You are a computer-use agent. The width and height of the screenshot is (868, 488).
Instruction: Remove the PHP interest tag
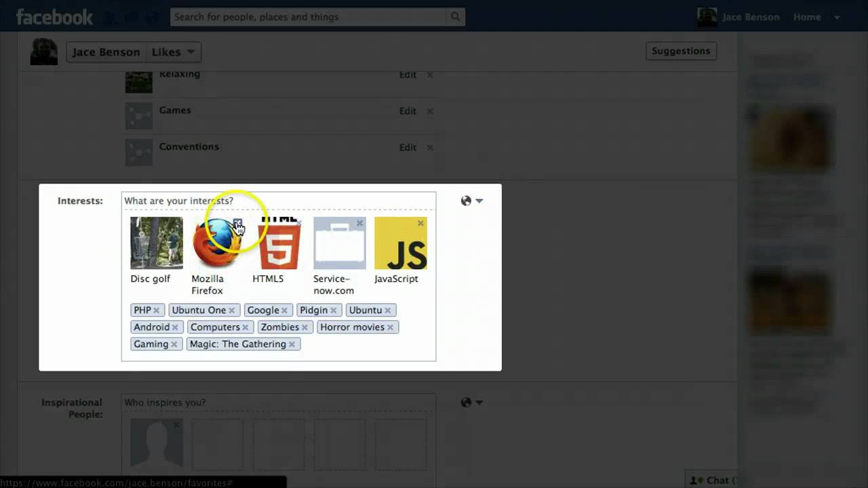[156, 310]
